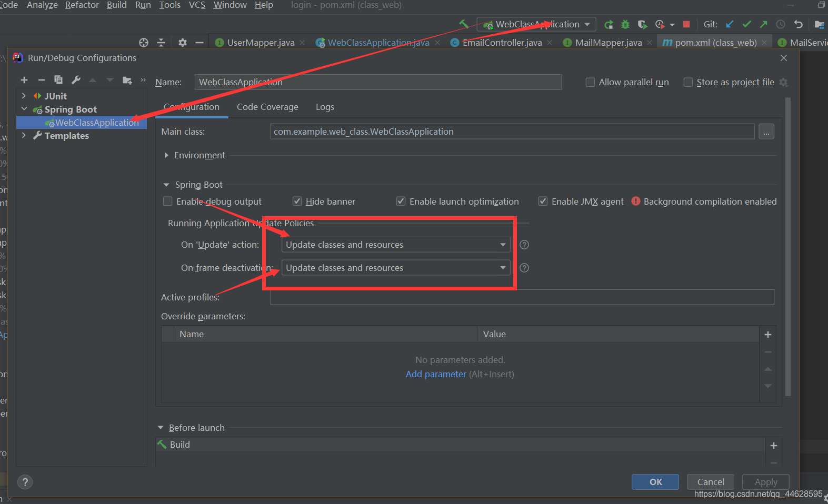Toggle Allow parallel run checkbox
The image size is (828, 504).
click(591, 82)
